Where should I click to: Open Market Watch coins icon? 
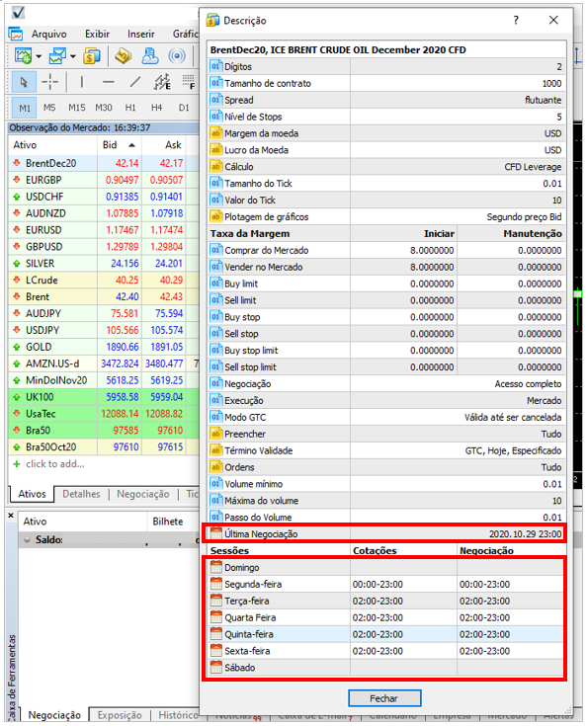92,56
